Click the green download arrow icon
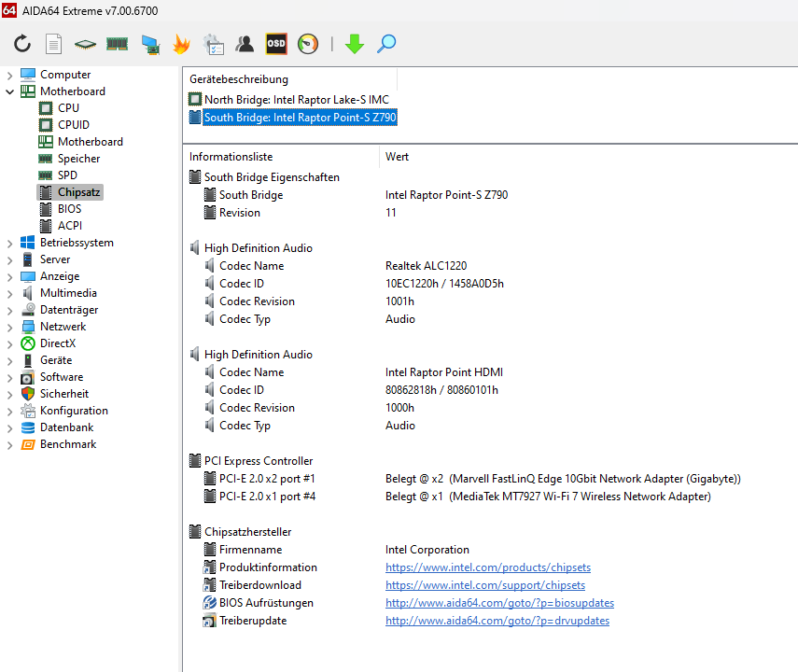Viewport: 798px width, 672px height. tap(355, 44)
